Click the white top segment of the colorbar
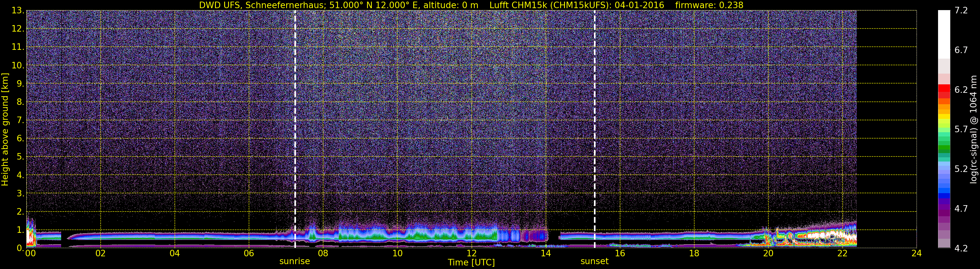Image resolution: width=980 pixels, height=269 pixels. [944, 34]
